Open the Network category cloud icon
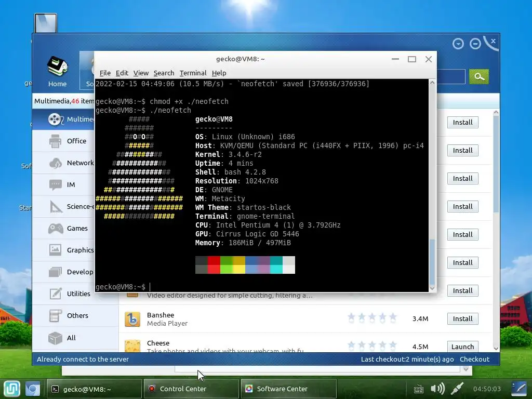This screenshot has width=532, height=399. point(55,163)
